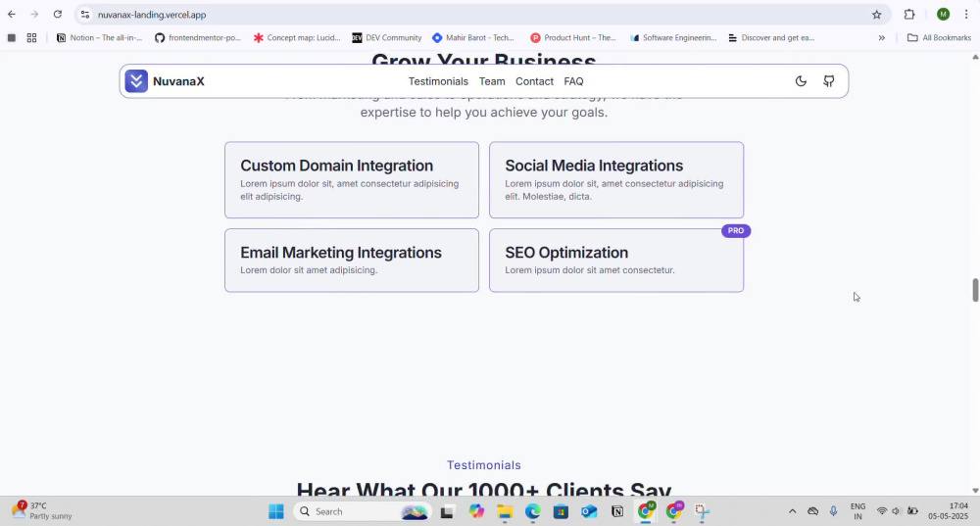Click the page vertical scrollbar thumb

[975, 291]
